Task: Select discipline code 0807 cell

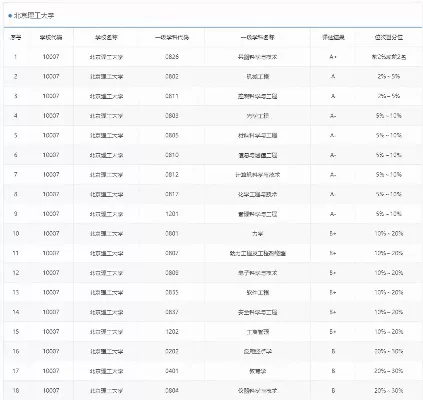Action: [x=172, y=253]
